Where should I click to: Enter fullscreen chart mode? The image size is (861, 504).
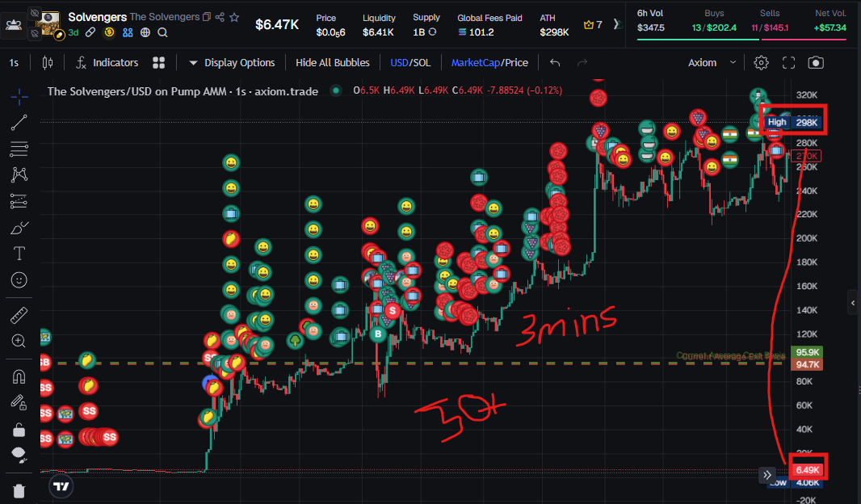click(788, 62)
